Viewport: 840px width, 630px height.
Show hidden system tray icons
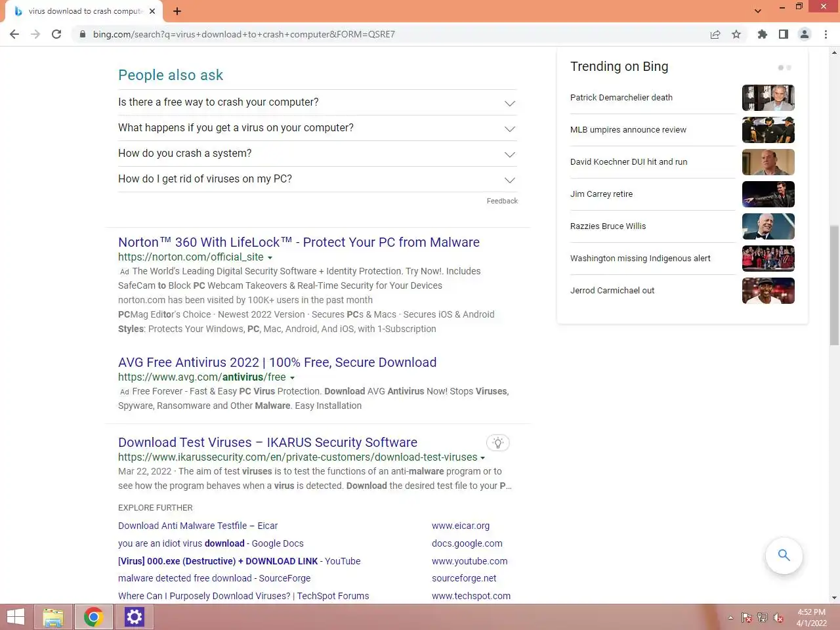point(730,618)
